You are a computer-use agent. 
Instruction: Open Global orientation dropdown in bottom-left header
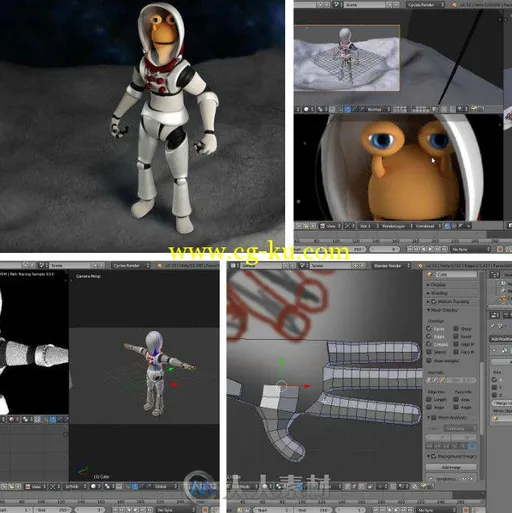click(164, 486)
